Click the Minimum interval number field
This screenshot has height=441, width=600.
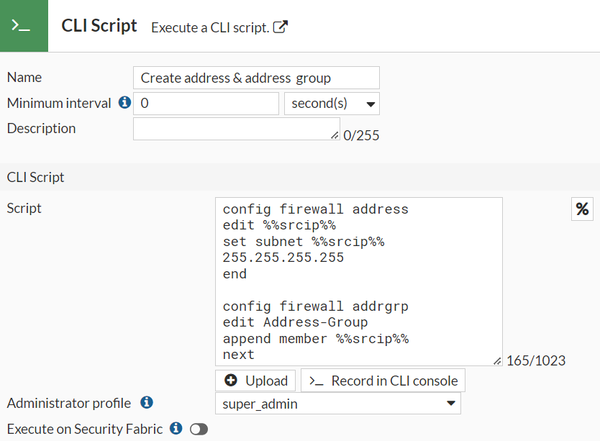(x=206, y=103)
